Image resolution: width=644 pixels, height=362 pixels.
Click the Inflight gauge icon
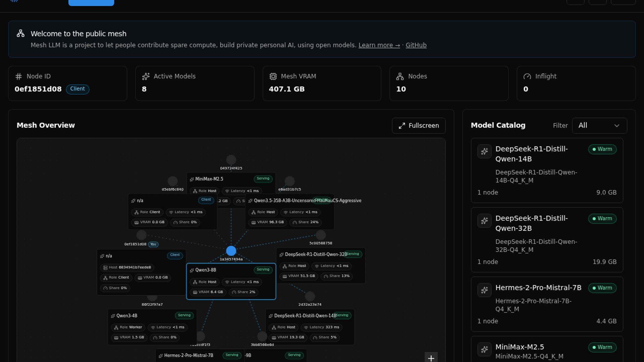527,76
